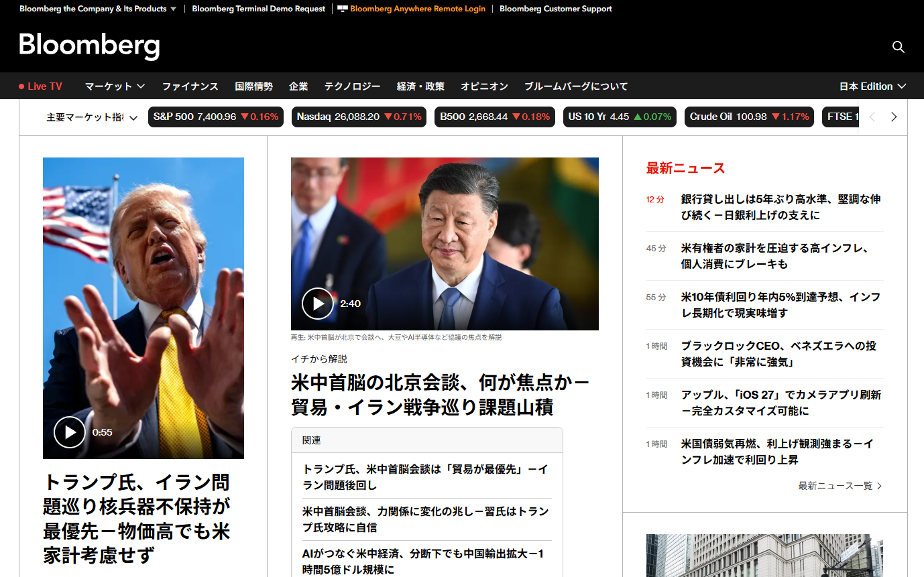Go to テクノロジー section

pyautogui.click(x=352, y=86)
